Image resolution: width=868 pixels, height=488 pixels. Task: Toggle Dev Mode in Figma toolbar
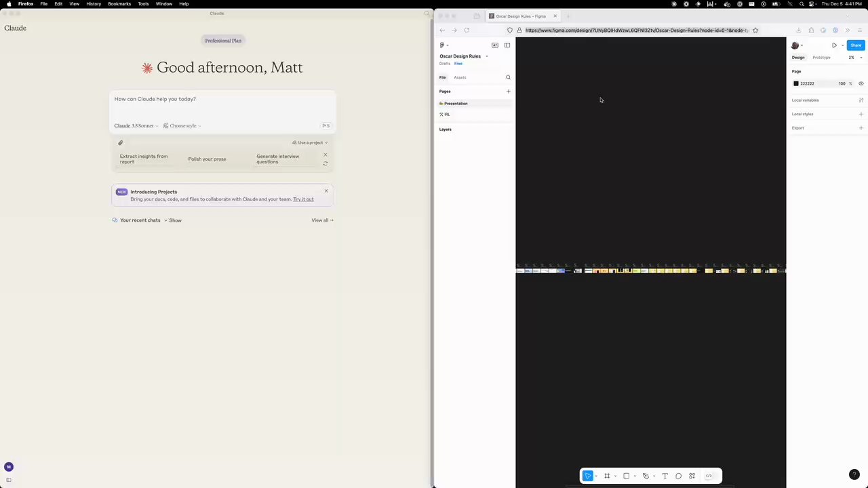coord(709,476)
